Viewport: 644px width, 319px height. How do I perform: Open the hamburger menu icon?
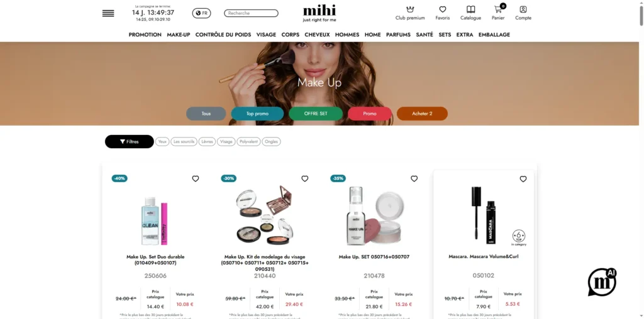(x=108, y=13)
